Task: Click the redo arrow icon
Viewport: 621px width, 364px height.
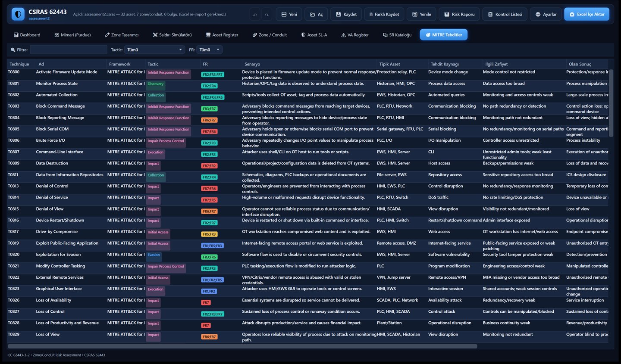Action: click(x=267, y=14)
